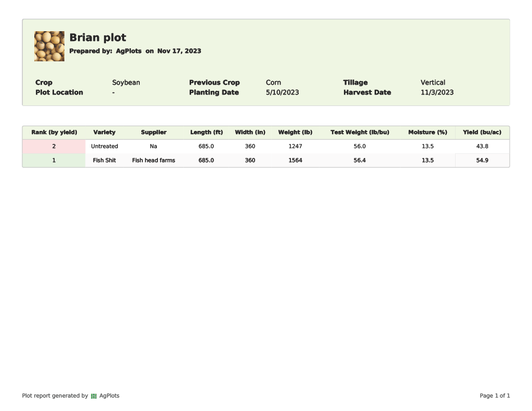
Task: Click the green AgPlots logo icon in footer
Action: 94,396
